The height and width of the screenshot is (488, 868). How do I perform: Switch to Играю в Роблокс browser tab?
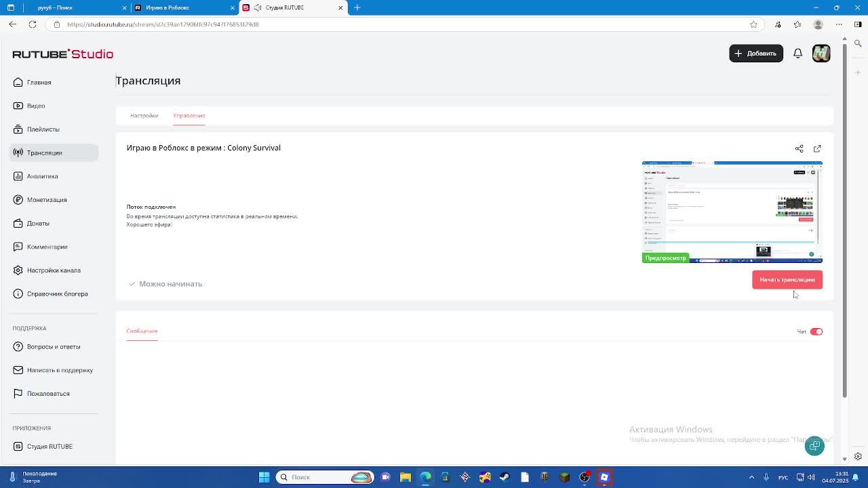tap(183, 7)
